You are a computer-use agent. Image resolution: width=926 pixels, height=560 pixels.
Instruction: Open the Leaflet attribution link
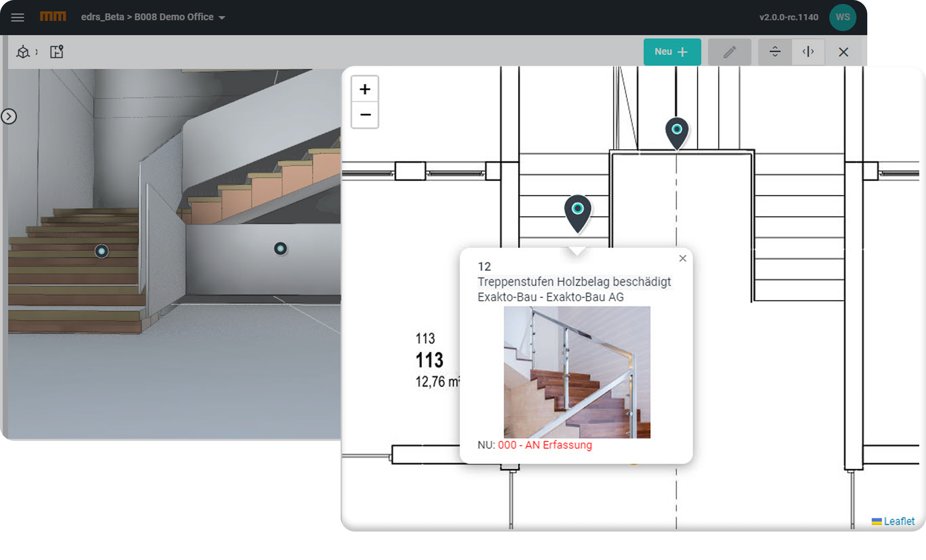click(x=898, y=521)
